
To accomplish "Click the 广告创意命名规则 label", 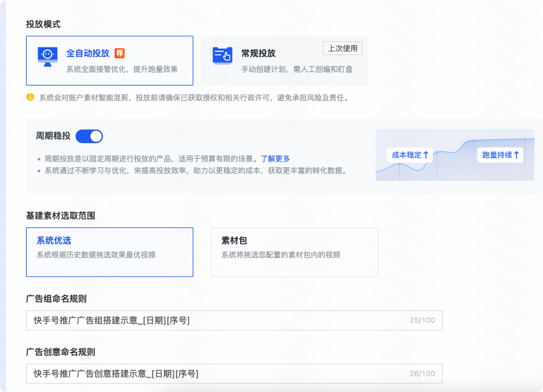I will (x=60, y=352).
